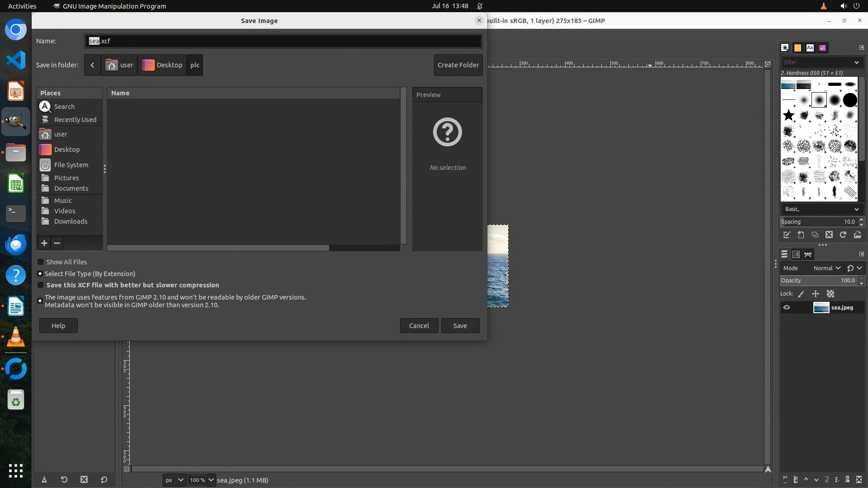Select the star-shaped brush

coord(788,115)
